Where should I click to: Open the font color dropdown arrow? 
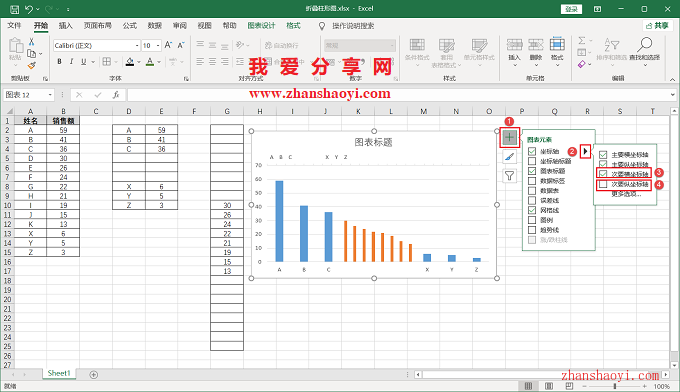pyautogui.click(x=159, y=62)
